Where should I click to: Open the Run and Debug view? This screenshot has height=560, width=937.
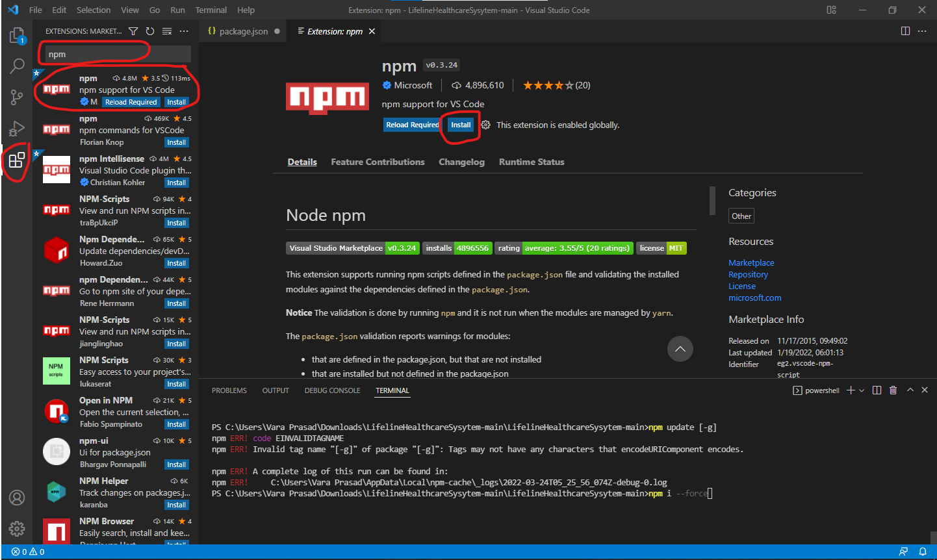(17, 128)
